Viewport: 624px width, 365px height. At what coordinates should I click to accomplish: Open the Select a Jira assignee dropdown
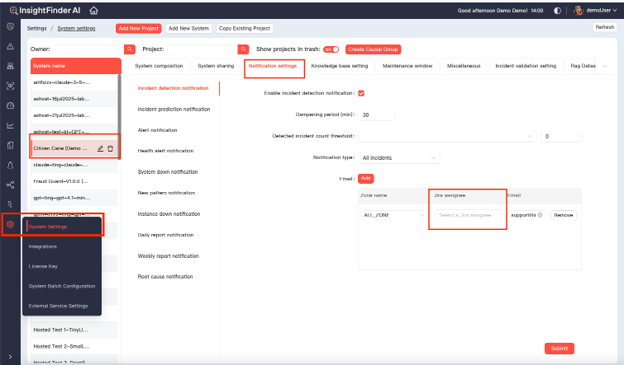click(x=468, y=215)
